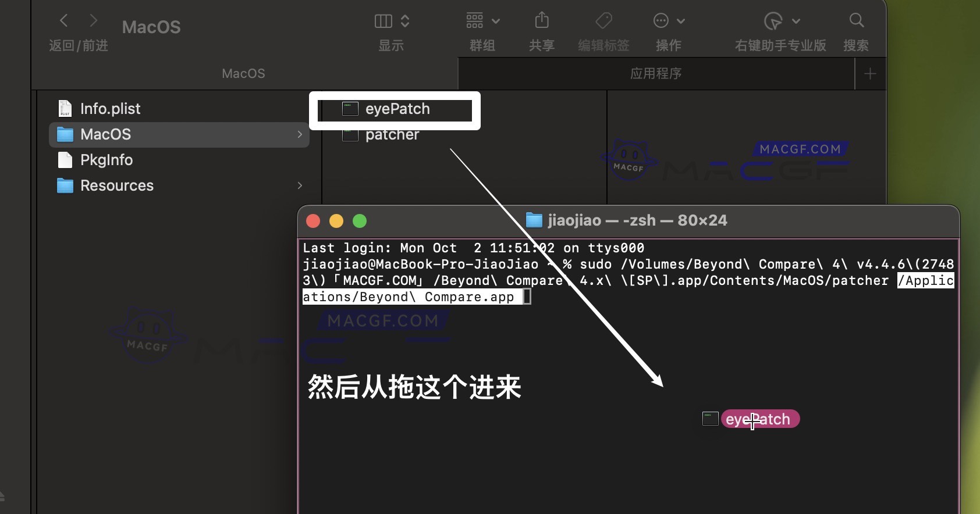
Task: Select the patcher file name
Action: coord(392,135)
